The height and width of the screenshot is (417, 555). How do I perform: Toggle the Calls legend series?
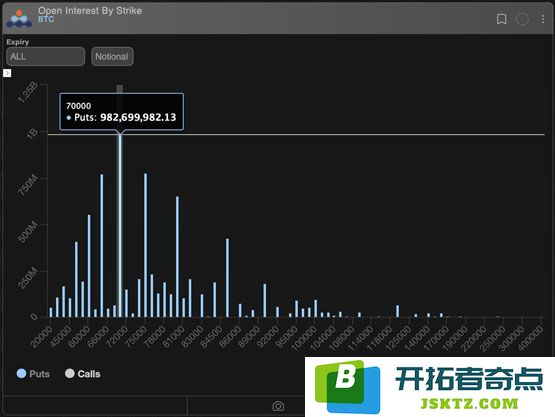pos(83,373)
